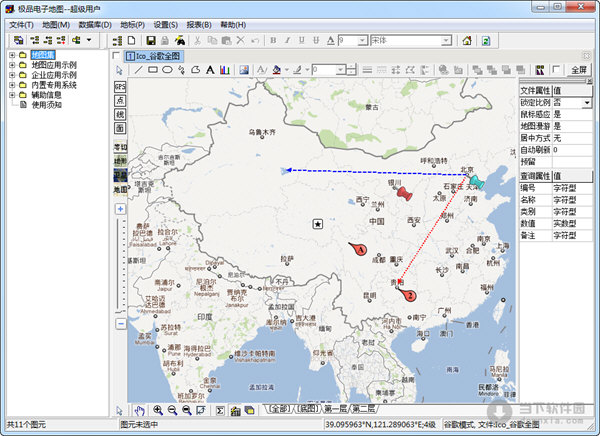
Task: Switch to the (底图) layer tab
Action: click(308, 409)
